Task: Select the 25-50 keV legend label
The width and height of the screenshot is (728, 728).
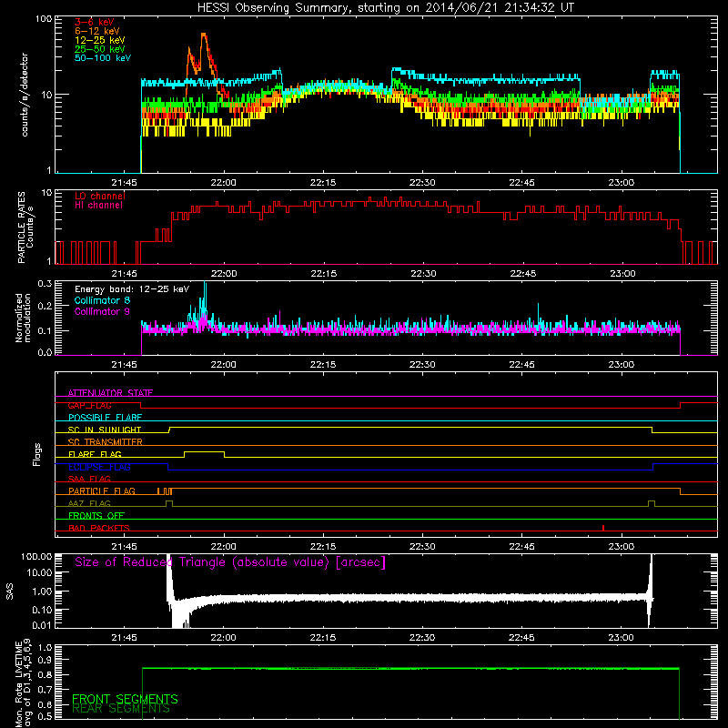Action: (100, 49)
